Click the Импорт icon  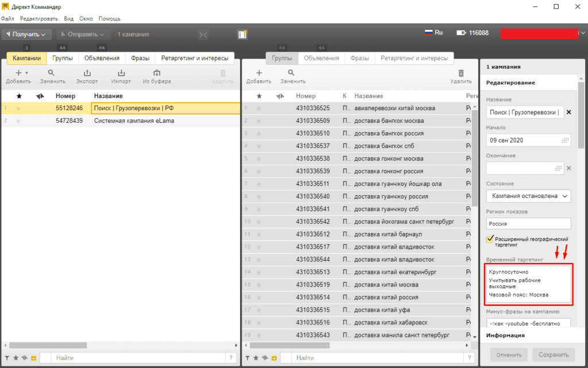(x=121, y=73)
